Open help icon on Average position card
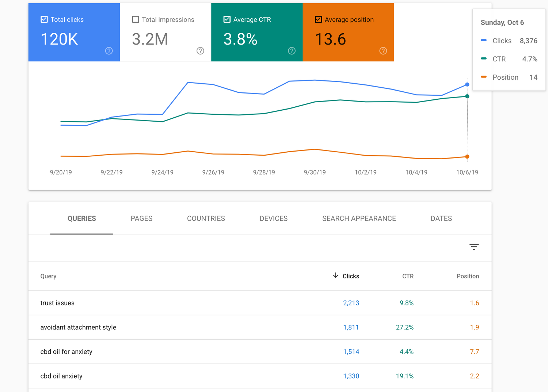 [x=383, y=51]
